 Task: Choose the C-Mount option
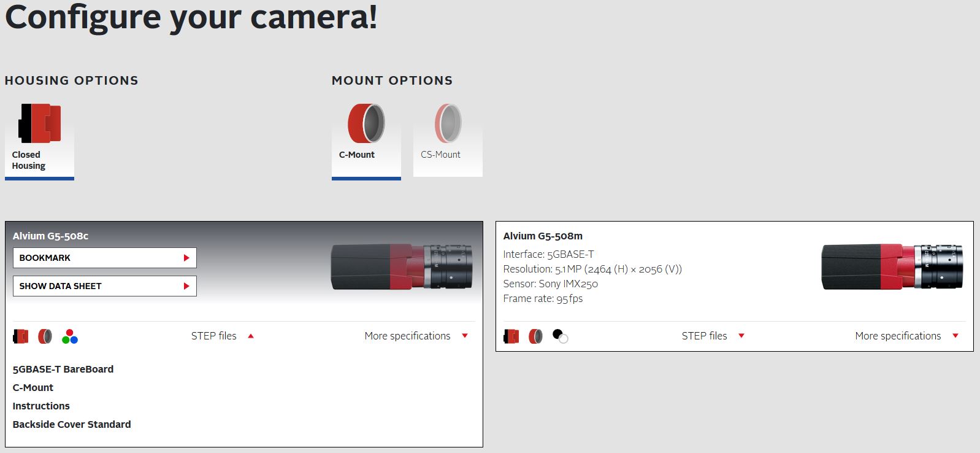pos(366,138)
